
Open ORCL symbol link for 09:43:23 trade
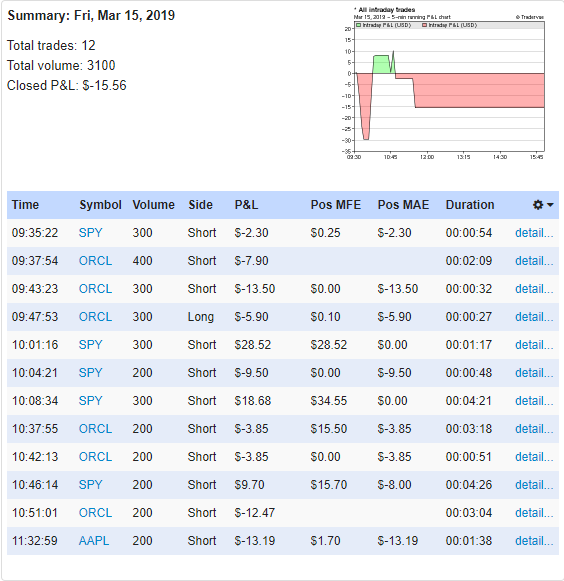click(x=95, y=289)
